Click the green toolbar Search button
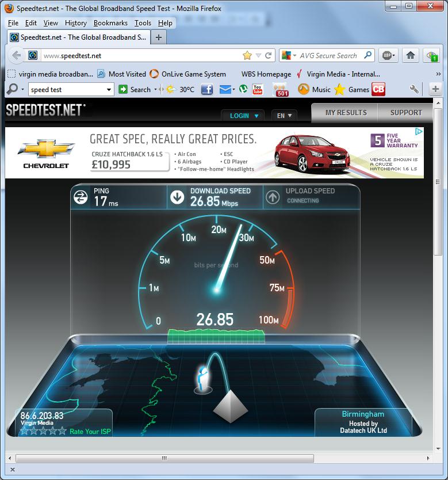 (135, 89)
